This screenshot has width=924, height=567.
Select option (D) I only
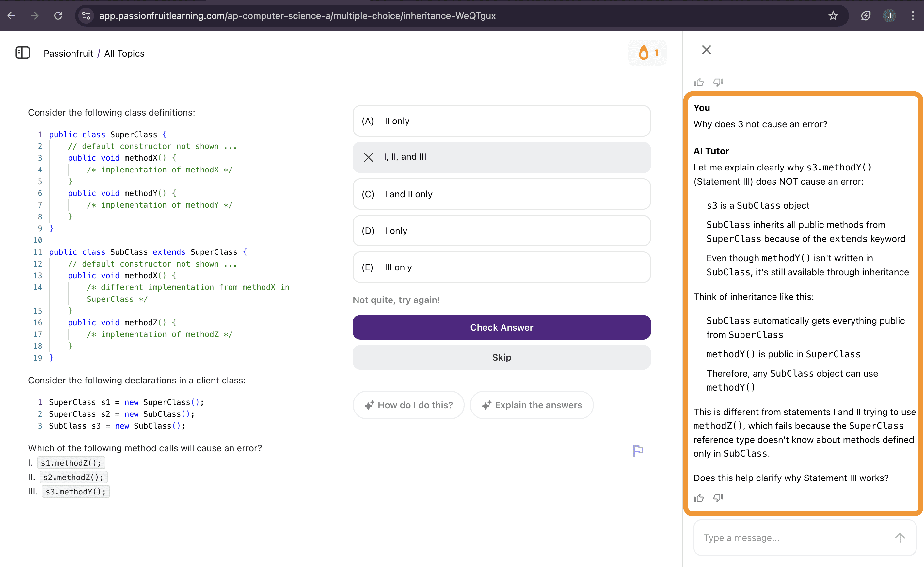click(502, 231)
